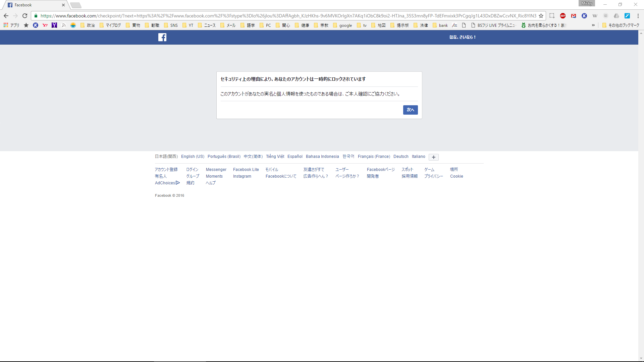The height and width of the screenshot is (362, 644).
Task: Open the Gmail checker extension icon
Action: [574, 16]
